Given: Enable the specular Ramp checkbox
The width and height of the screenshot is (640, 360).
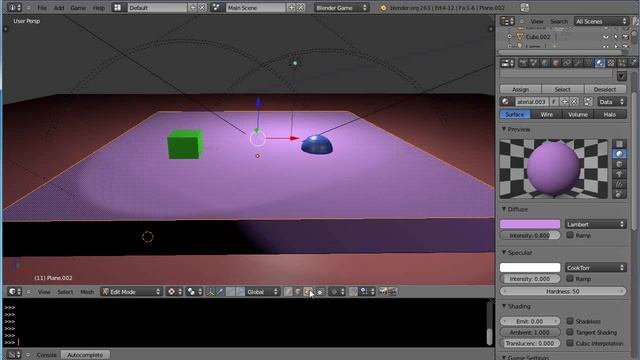Looking at the screenshot, I should click(x=570, y=278).
